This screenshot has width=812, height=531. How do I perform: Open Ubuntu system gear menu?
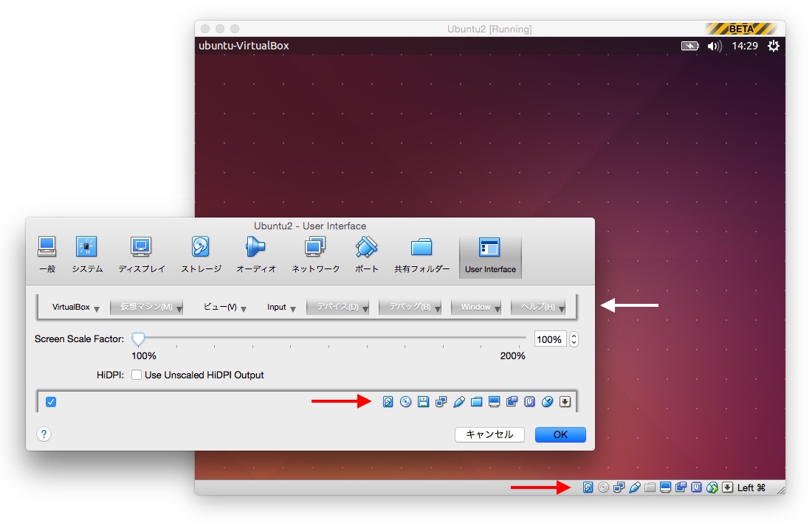773,46
